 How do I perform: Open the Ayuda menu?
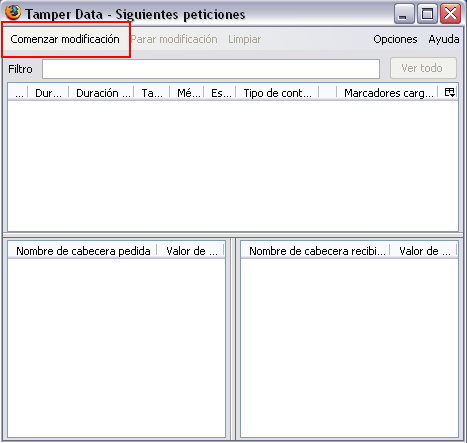coord(444,39)
